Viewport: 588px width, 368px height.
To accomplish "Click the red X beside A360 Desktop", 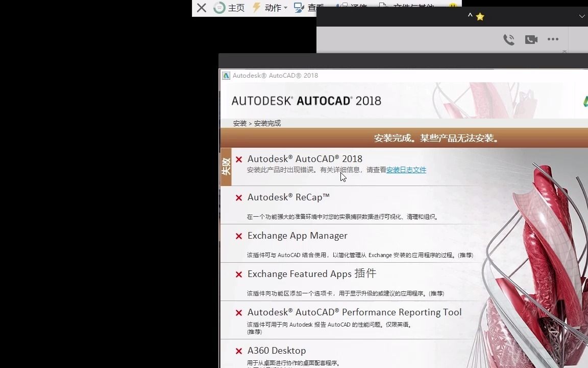I will (238, 351).
